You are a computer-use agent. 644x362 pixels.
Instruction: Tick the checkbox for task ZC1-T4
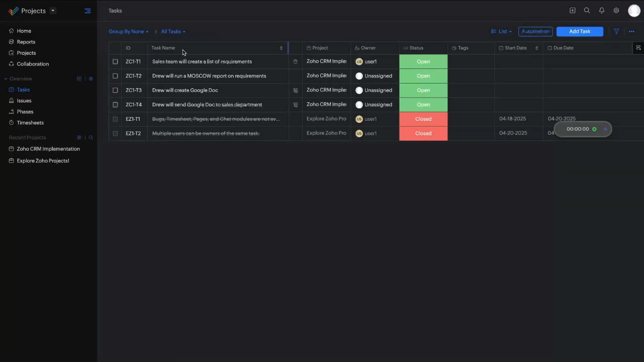(115, 105)
